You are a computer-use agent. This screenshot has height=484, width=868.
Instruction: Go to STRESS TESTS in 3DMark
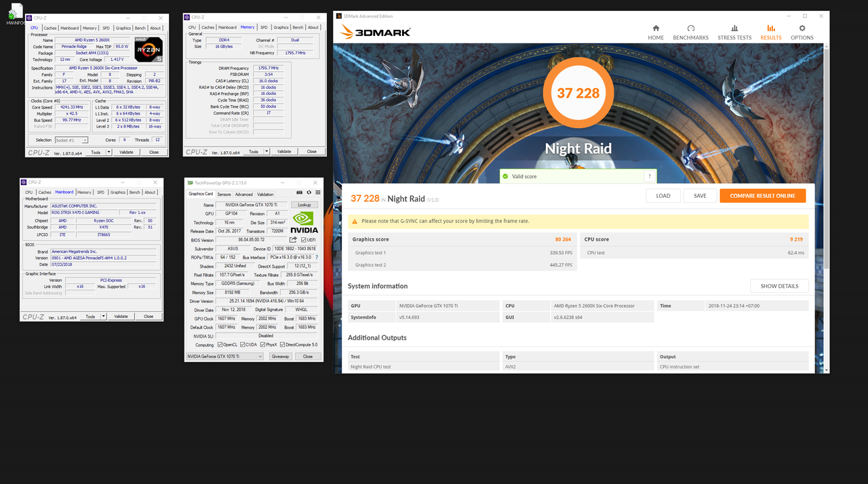click(734, 33)
